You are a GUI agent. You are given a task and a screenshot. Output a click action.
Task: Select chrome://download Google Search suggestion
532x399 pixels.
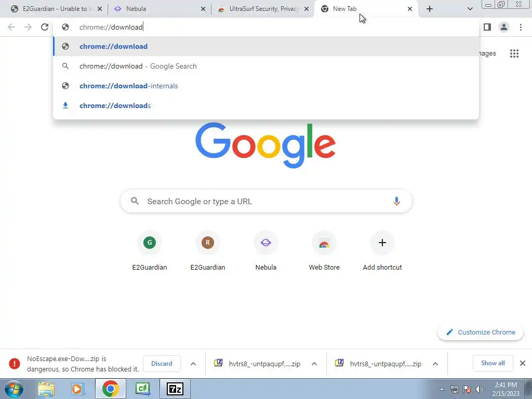pos(266,66)
